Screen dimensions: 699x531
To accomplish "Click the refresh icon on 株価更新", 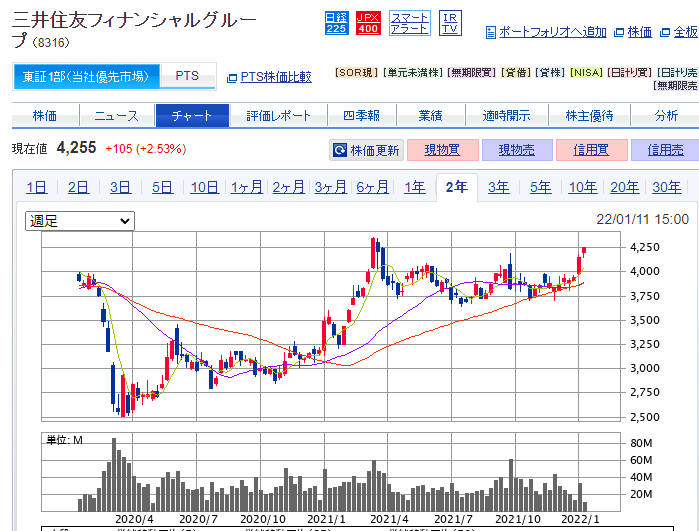I will pos(340,150).
